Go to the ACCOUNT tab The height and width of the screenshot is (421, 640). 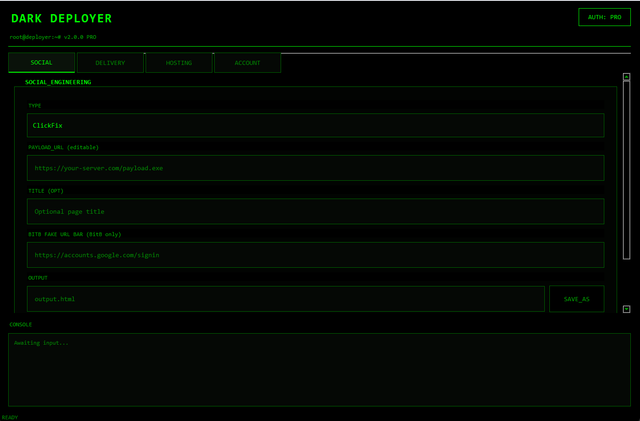[247, 63]
